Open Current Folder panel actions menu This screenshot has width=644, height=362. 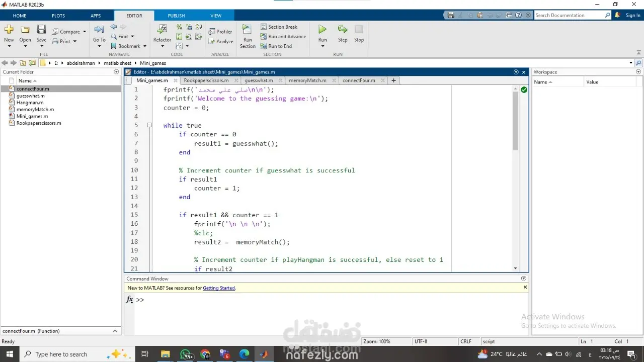click(x=116, y=72)
